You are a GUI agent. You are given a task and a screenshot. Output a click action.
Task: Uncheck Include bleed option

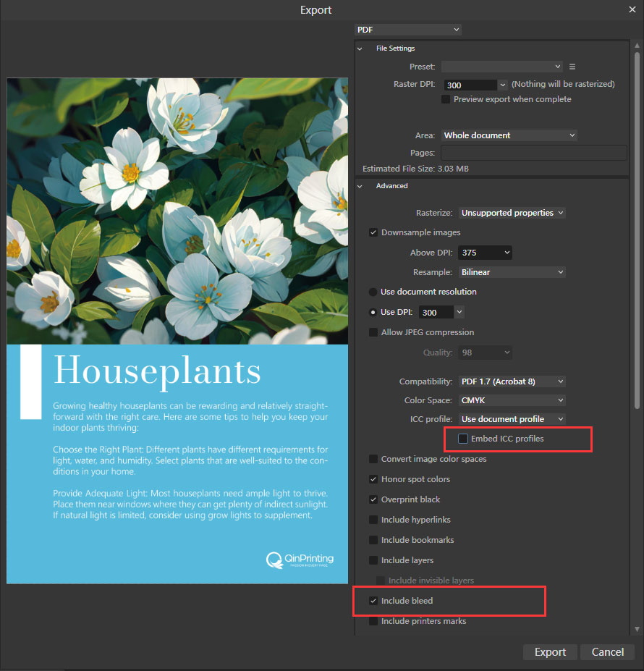click(373, 601)
